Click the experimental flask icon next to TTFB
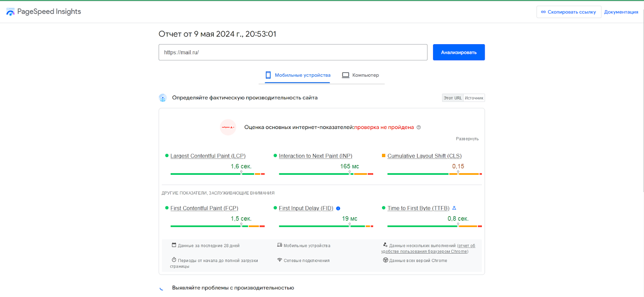Image resolution: width=644 pixels, height=297 pixels. tap(454, 208)
